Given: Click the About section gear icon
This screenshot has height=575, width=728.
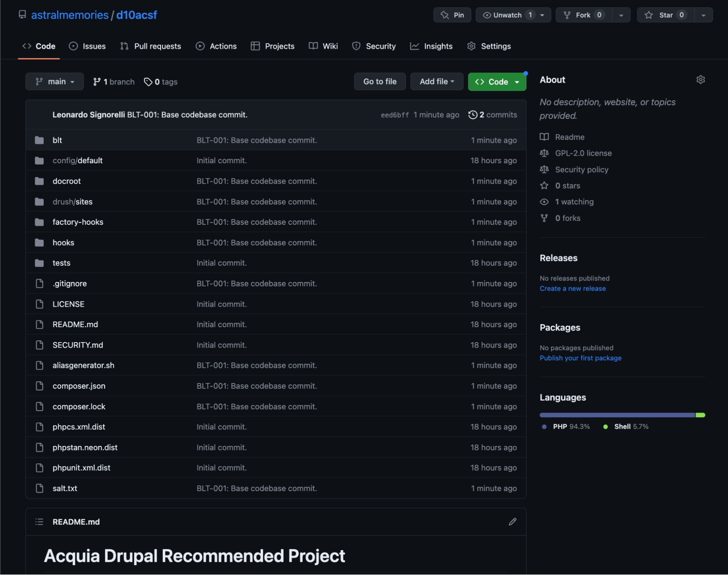Looking at the screenshot, I should pyautogui.click(x=700, y=79).
